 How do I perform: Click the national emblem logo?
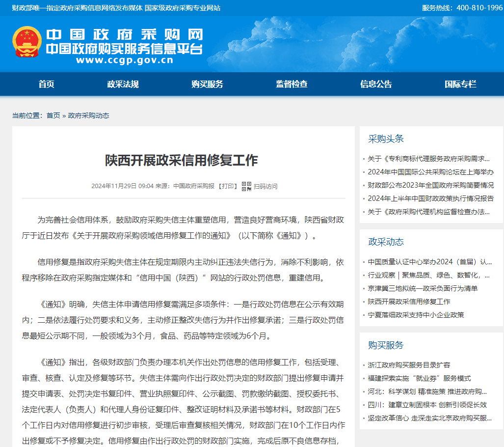[x=27, y=42]
